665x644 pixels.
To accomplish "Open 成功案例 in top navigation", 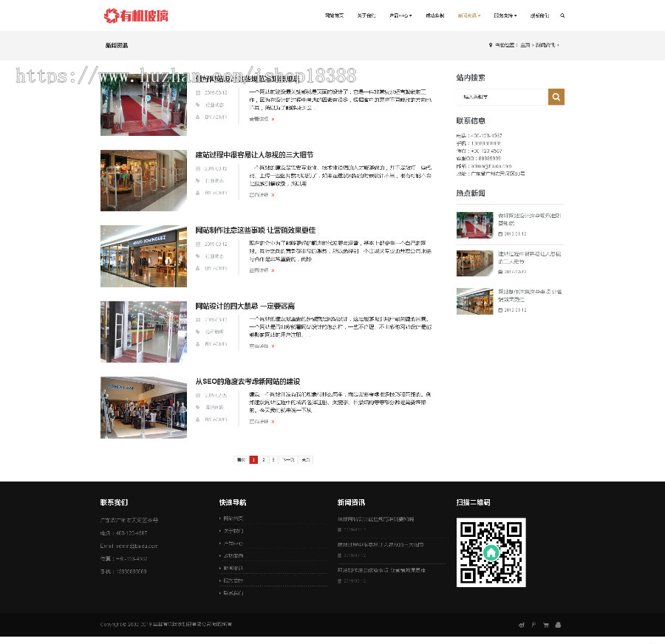I will coord(435,16).
